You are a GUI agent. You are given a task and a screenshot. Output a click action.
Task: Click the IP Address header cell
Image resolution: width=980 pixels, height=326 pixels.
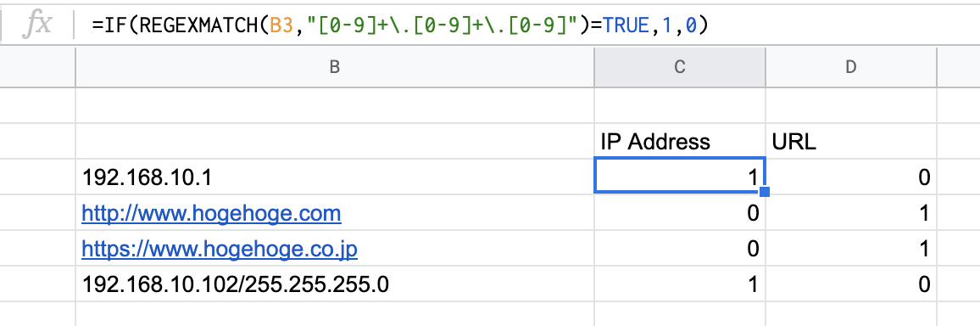click(x=680, y=142)
